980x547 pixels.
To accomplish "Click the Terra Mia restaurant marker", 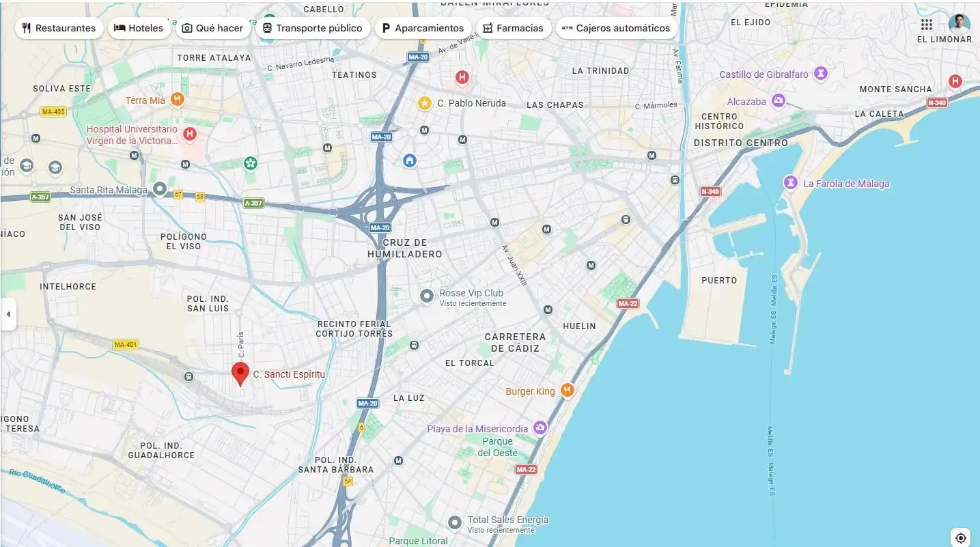I will coord(177,100).
